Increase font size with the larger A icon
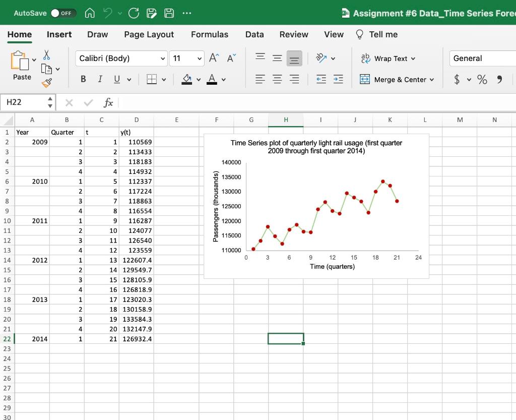This screenshot has height=420, width=516. pyautogui.click(x=213, y=57)
